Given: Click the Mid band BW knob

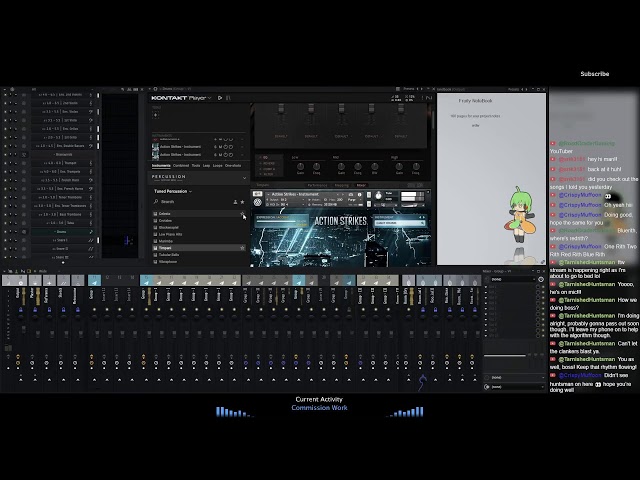Looking at the screenshot, I should click(374, 167).
